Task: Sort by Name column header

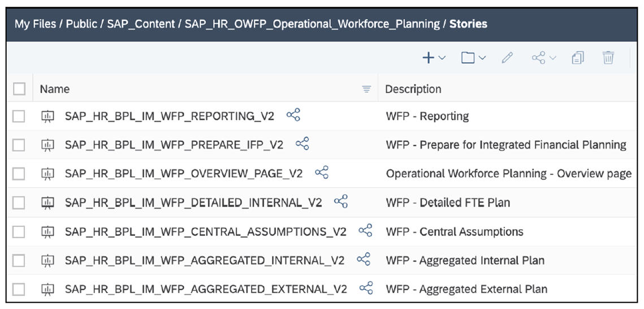Action: point(55,89)
